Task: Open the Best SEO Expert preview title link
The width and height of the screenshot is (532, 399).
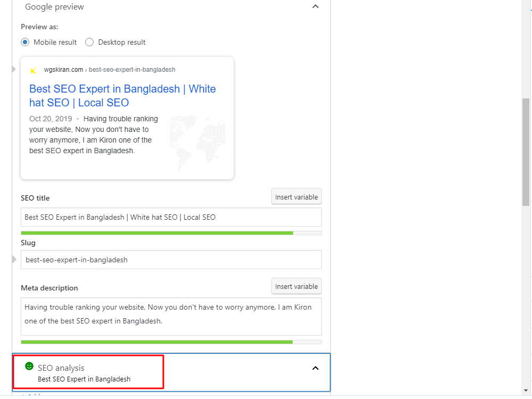Action: point(122,96)
